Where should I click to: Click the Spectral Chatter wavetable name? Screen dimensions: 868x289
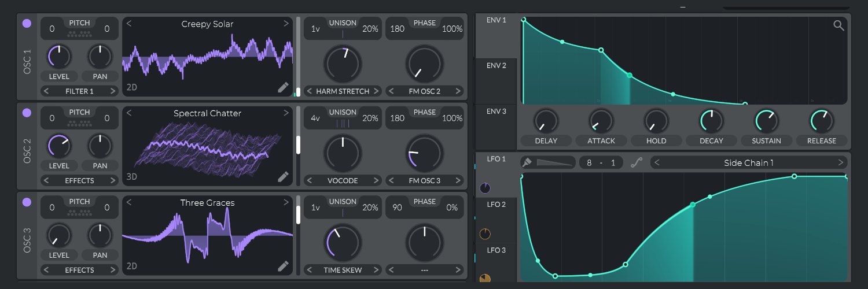[207, 113]
